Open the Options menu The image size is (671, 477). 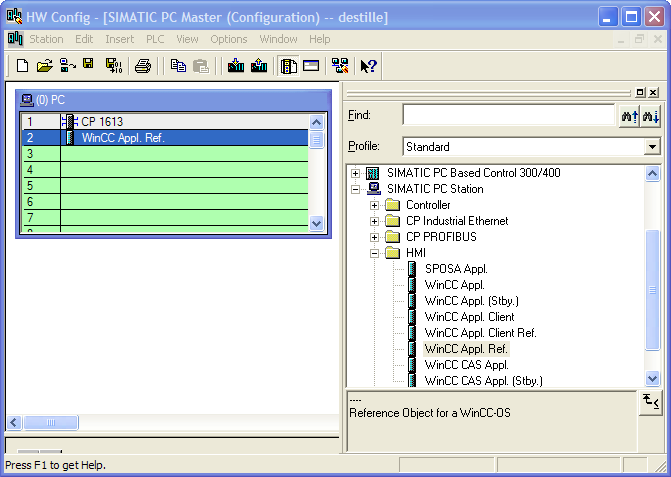click(229, 39)
